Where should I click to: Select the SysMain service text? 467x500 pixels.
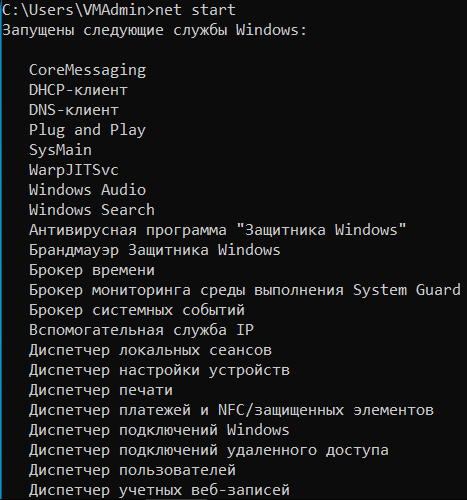(60, 150)
